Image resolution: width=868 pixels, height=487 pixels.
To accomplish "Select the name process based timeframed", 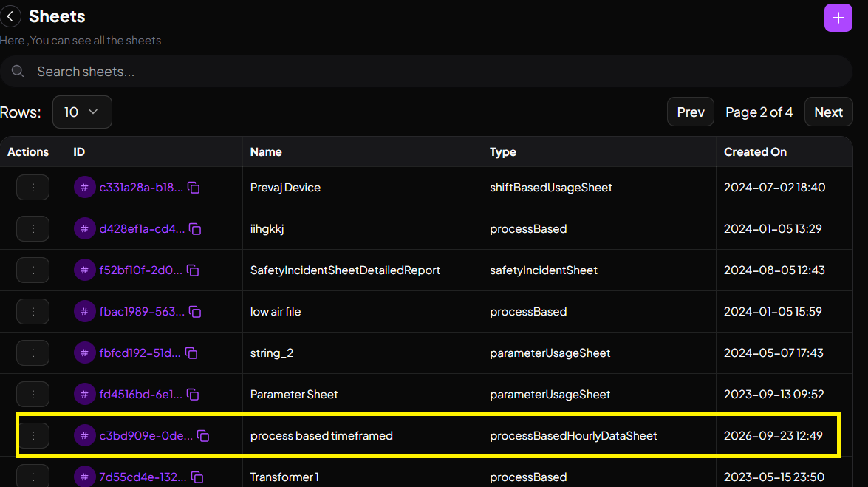I will click(321, 435).
